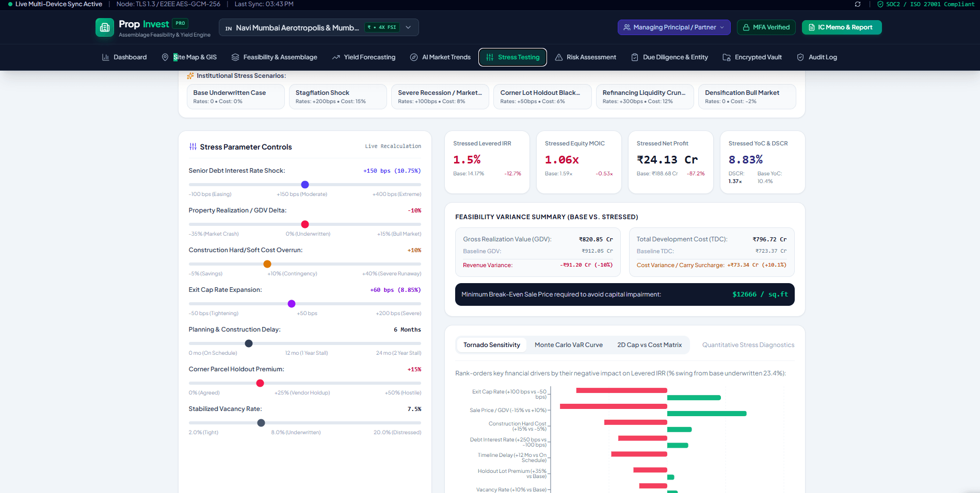Click the Dashboard bar chart icon
This screenshot has width=980, height=493.
click(x=105, y=57)
